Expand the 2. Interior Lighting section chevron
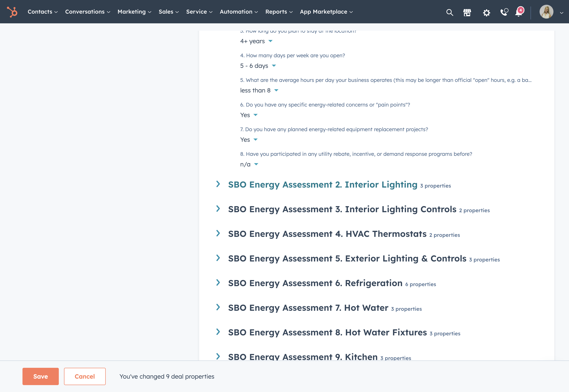Screen dimensions: 569x392 tap(218, 184)
